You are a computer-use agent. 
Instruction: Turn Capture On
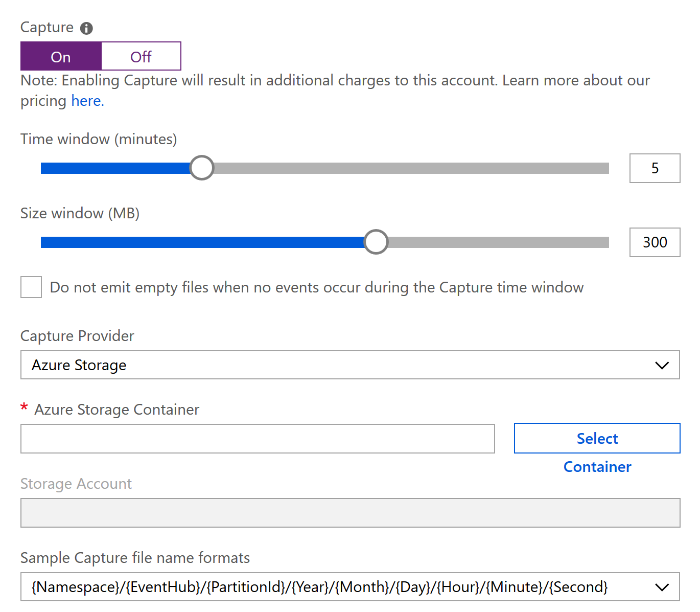(x=61, y=56)
